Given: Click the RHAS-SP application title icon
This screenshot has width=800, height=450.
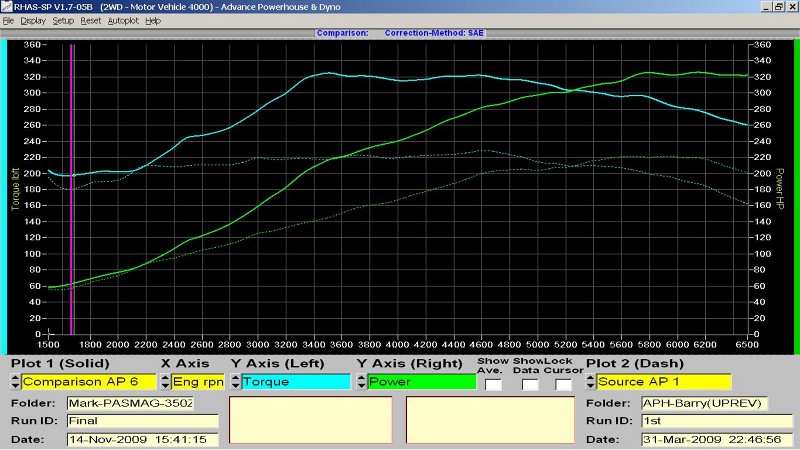Looking at the screenshot, I should coord(6,7).
